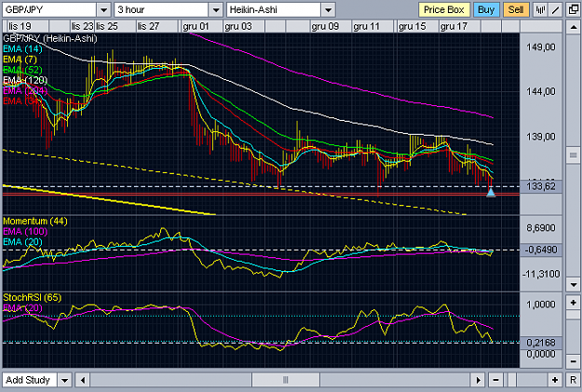Open the GBP/JPY symbol dropdown arrow

click(104, 10)
